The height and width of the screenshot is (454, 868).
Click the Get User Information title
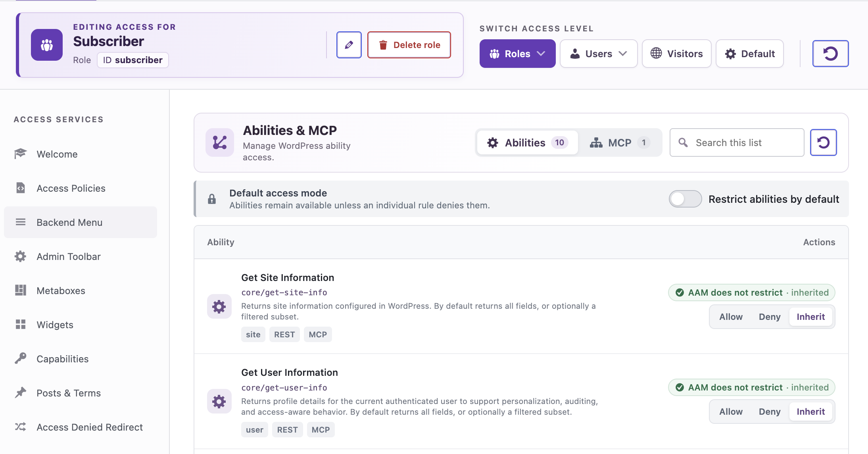click(290, 372)
